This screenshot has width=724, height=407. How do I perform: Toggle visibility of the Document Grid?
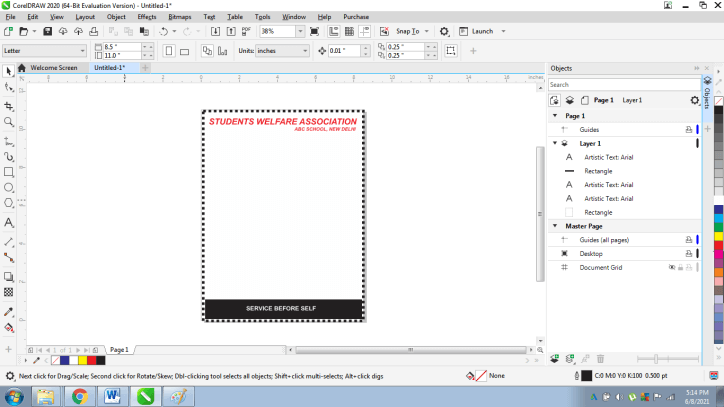pyautogui.click(x=672, y=268)
